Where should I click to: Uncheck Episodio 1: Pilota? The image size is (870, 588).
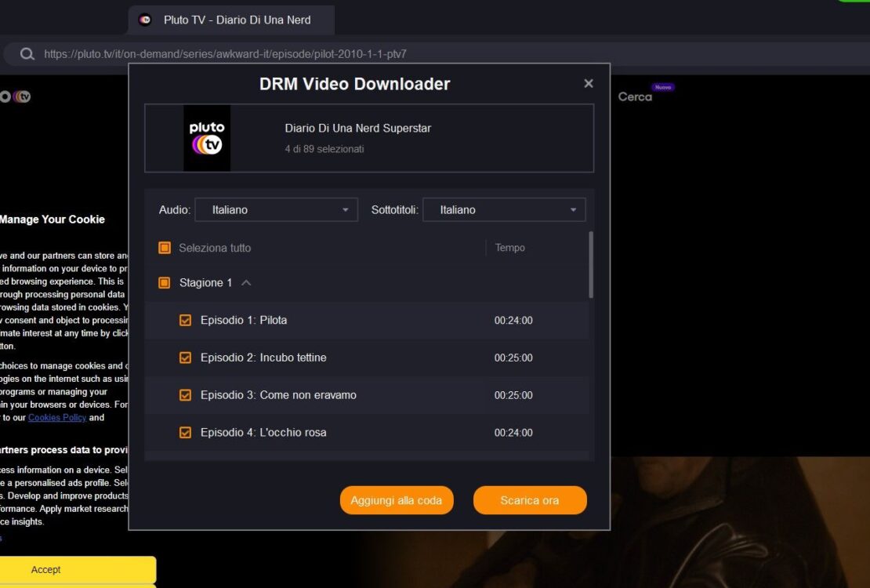coord(185,321)
